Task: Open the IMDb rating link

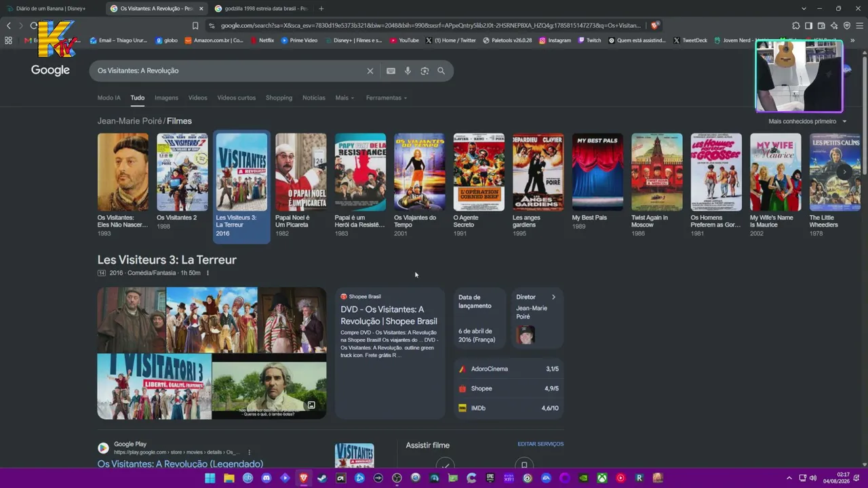Action: click(x=509, y=408)
